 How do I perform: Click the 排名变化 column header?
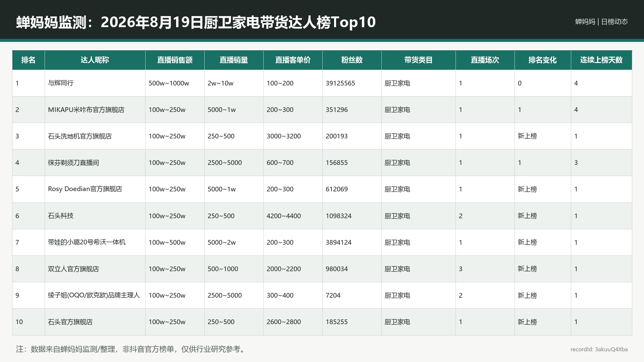click(543, 60)
